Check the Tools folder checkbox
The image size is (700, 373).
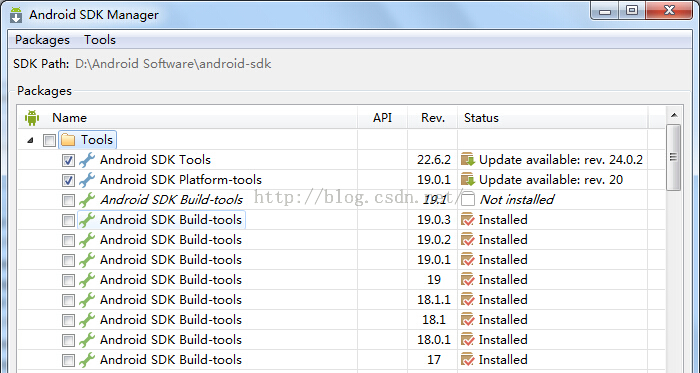point(49,141)
